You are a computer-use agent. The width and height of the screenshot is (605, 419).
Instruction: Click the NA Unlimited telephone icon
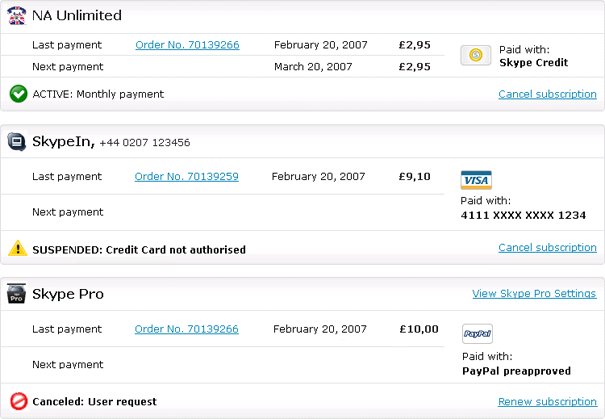coord(17,16)
